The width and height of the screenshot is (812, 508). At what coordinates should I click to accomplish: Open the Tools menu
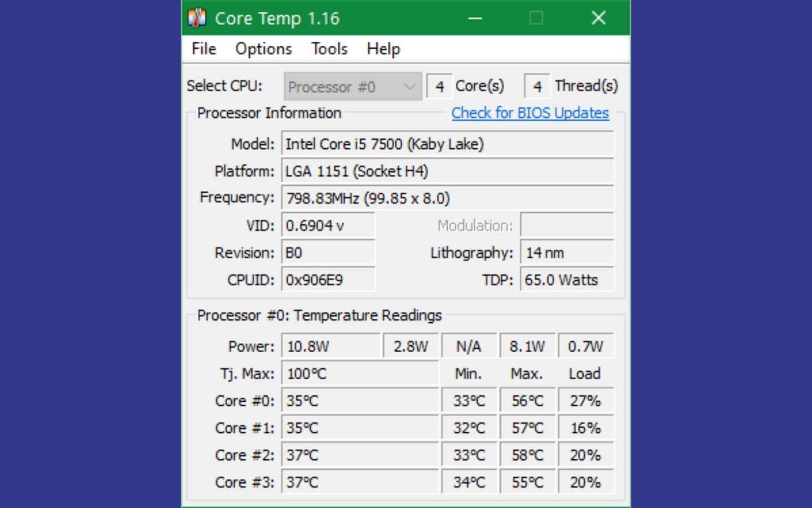point(329,49)
